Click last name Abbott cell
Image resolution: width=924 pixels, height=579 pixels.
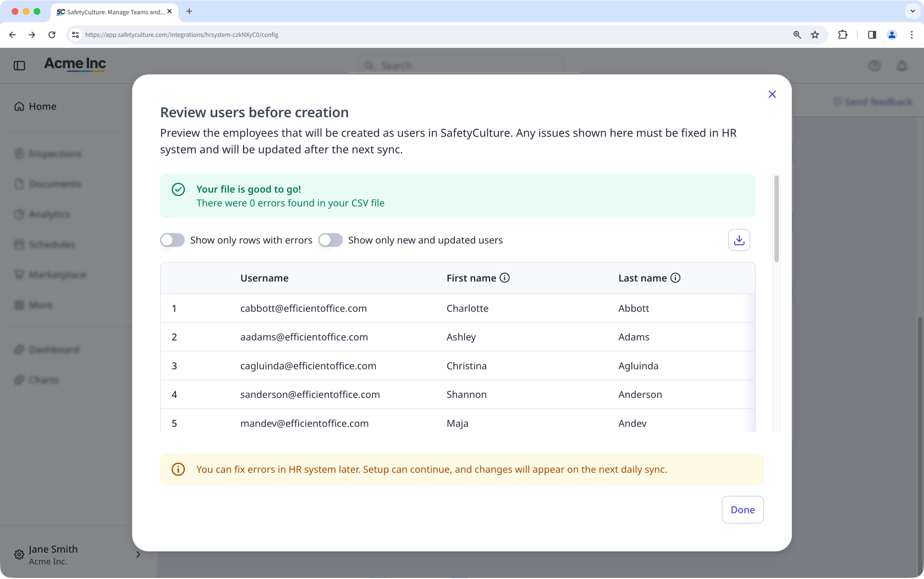pos(634,308)
